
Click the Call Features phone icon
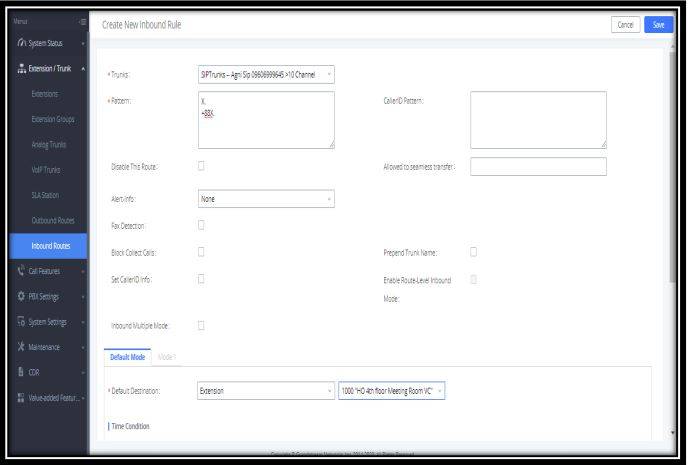[x=21, y=270]
